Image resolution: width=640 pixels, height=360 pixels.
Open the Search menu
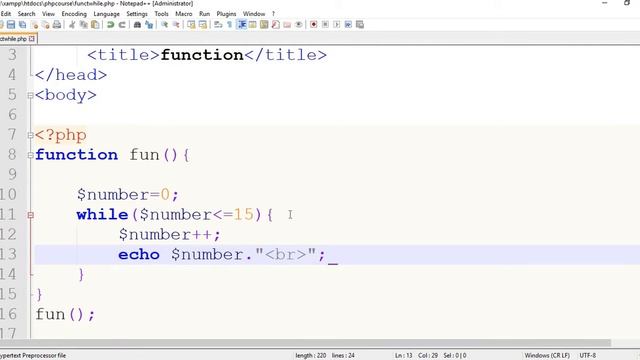point(27,14)
